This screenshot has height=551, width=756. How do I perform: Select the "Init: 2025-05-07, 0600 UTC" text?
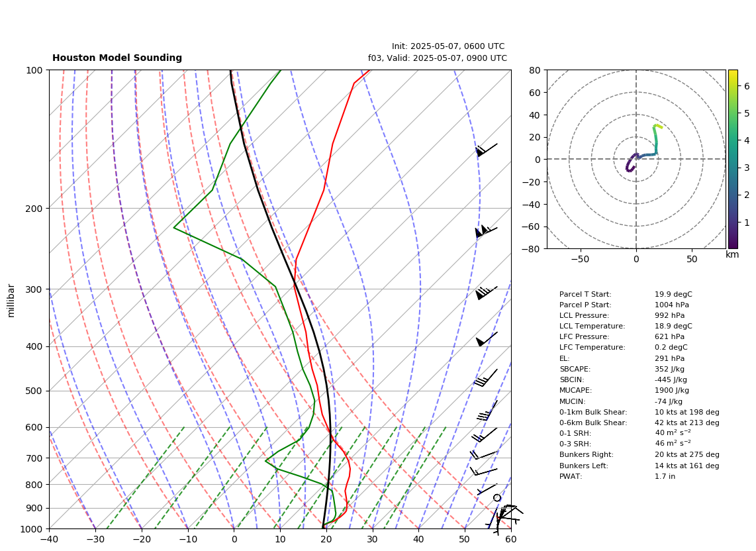[x=448, y=46]
